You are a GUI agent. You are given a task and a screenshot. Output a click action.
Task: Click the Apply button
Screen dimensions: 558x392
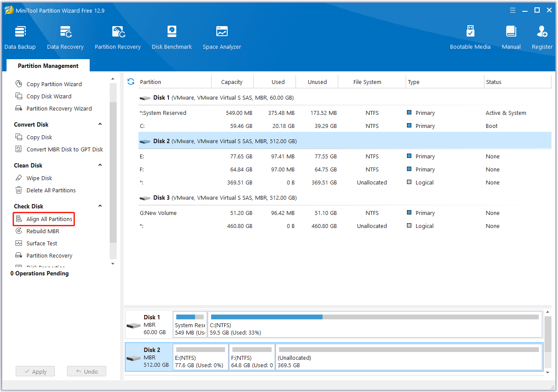(35, 372)
